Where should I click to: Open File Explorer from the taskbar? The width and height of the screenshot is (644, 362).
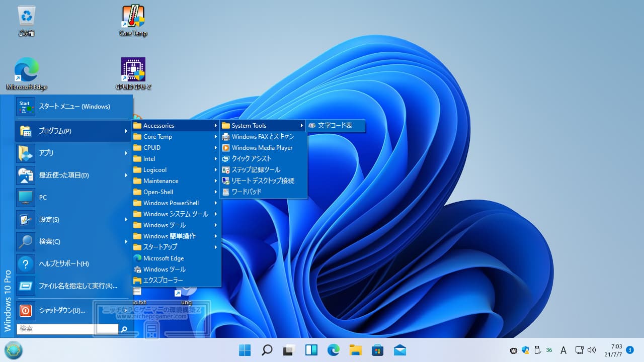(355, 350)
